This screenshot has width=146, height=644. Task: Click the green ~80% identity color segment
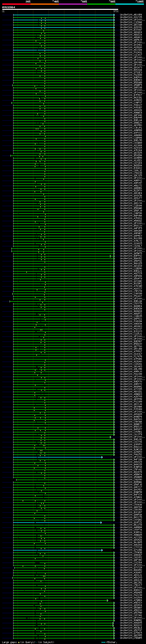[101, 4]
